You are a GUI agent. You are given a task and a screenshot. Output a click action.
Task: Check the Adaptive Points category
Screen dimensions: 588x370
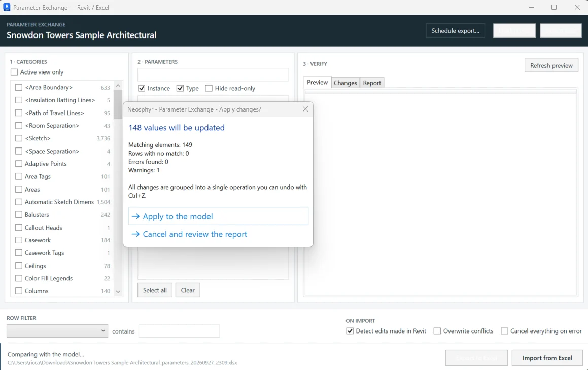[x=19, y=164]
